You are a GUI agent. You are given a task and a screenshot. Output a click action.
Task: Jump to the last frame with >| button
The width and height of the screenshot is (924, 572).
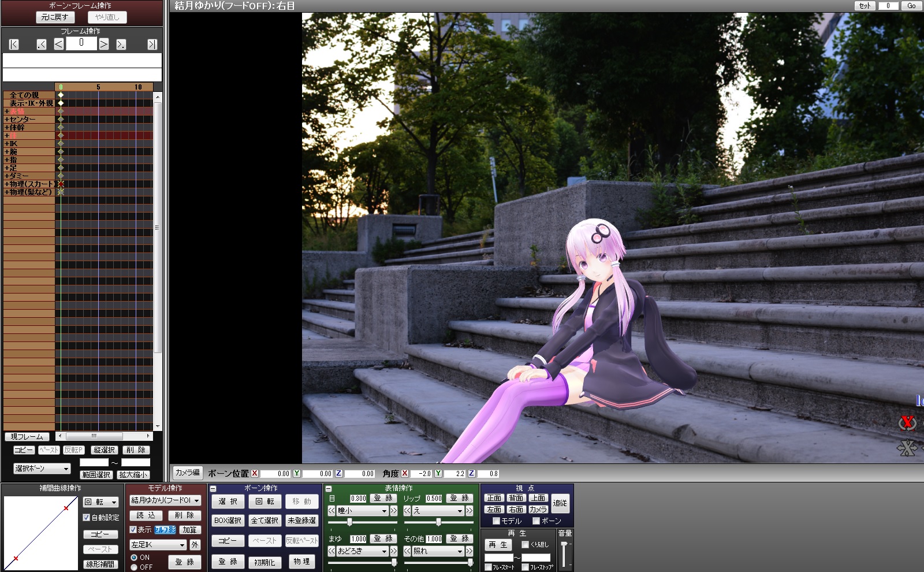(x=152, y=44)
